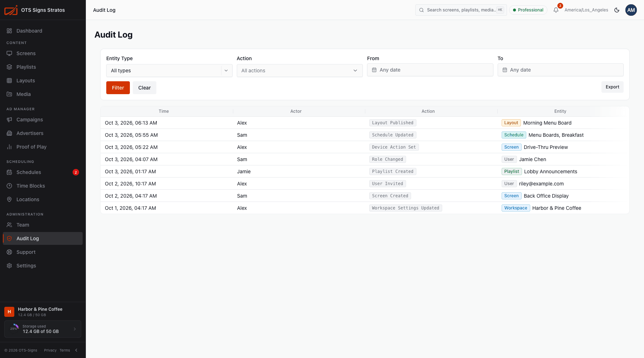Click the Layout Published action tag
This screenshot has height=358, width=644.
392,123
